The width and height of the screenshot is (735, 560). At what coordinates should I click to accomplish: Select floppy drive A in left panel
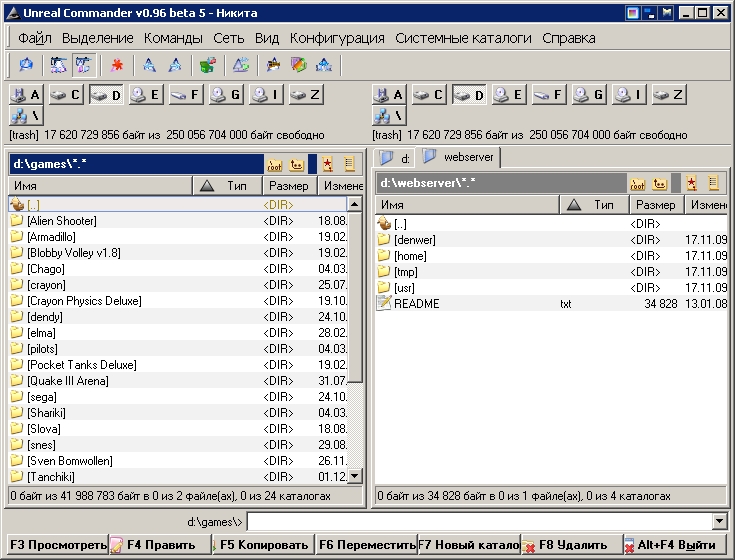point(26,95)
